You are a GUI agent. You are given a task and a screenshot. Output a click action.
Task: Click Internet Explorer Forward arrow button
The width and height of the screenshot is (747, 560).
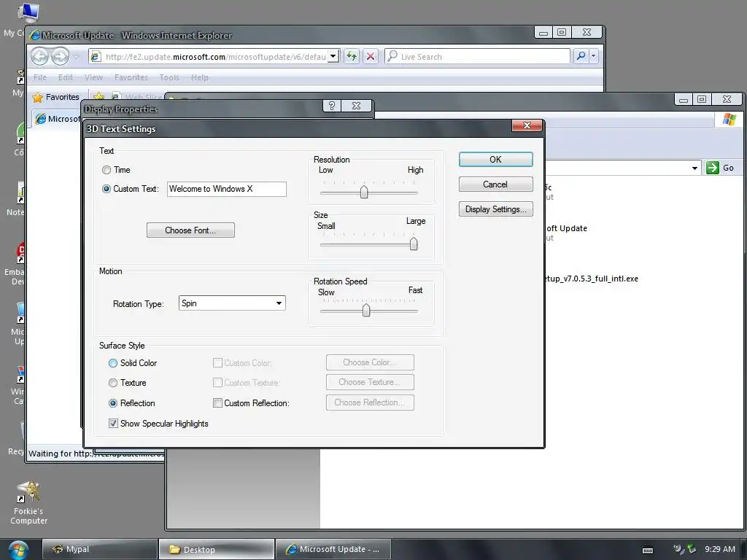click(x=60, y=57)
